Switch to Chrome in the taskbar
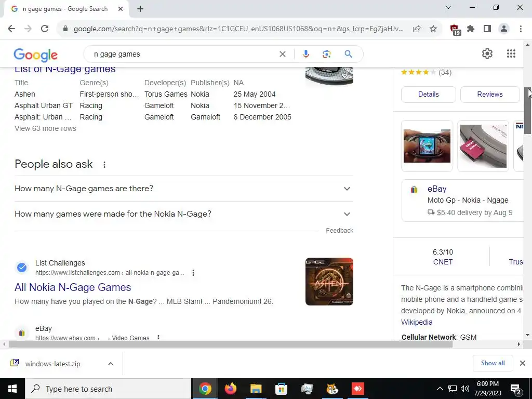The image size is (532, 399). [x=205, y=389]
